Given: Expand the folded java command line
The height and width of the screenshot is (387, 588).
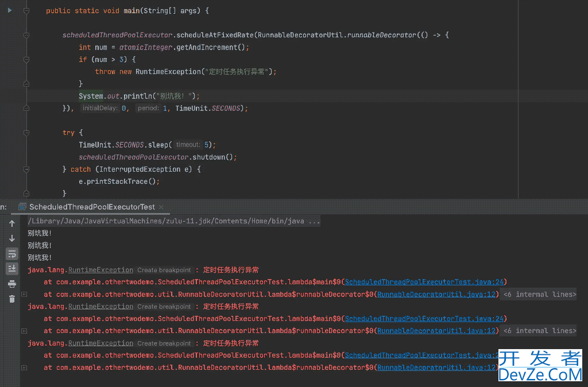Looking at the screenshot, I should coord(173,221).
